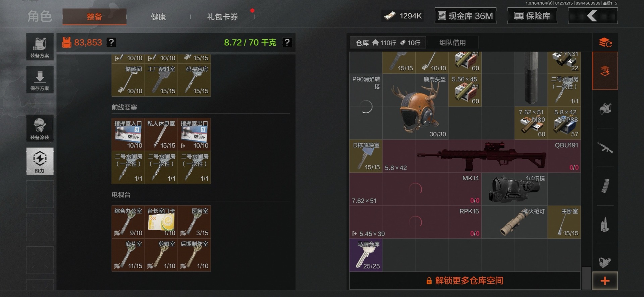Select the ammunition category filter icon
This screenshot has width=644, height=297.
pos(605,225)
